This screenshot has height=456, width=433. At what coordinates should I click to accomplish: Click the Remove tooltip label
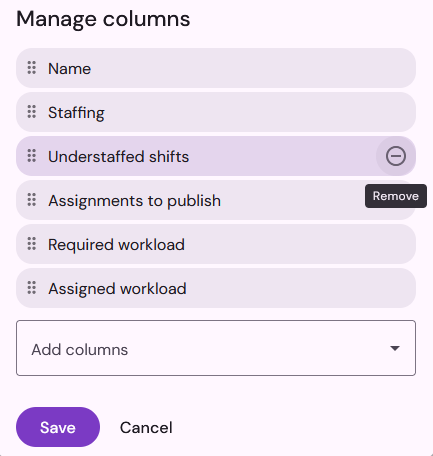tap(396, 196)
